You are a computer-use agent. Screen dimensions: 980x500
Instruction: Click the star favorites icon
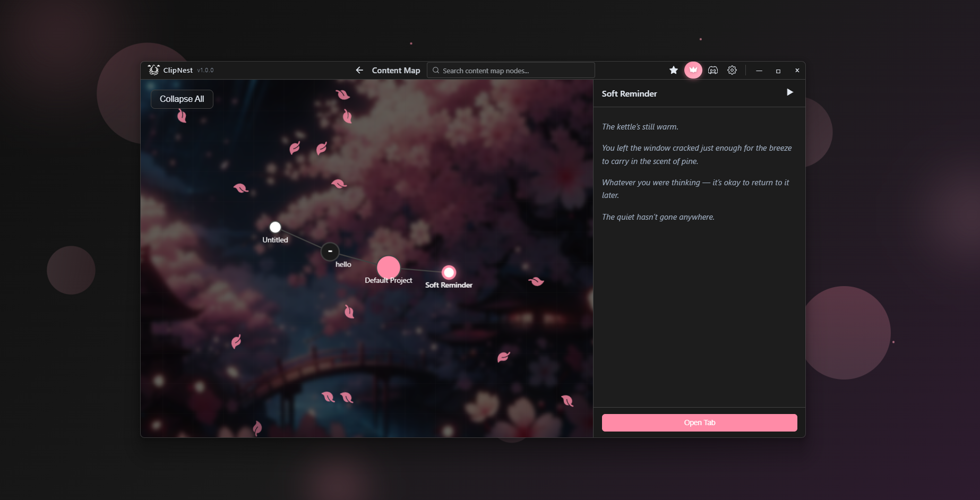(x=674, y=70)
